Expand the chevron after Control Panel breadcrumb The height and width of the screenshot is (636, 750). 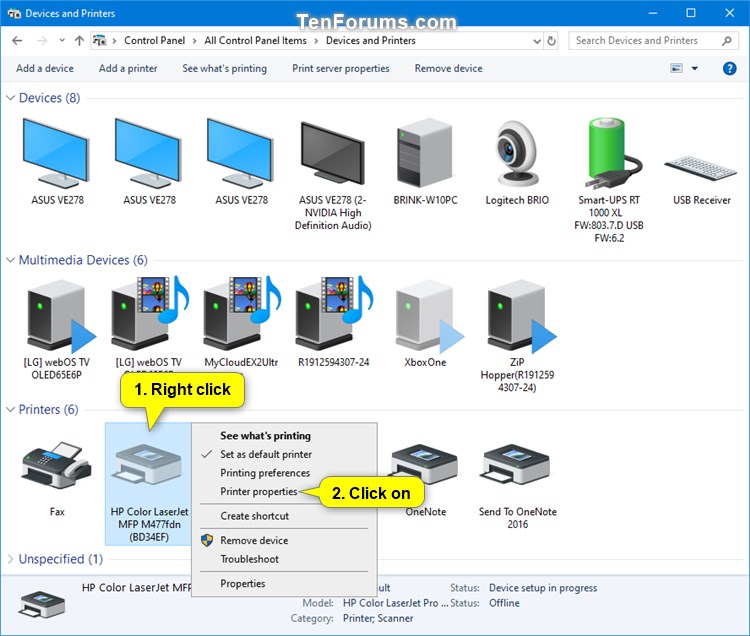tap(194, 41)
